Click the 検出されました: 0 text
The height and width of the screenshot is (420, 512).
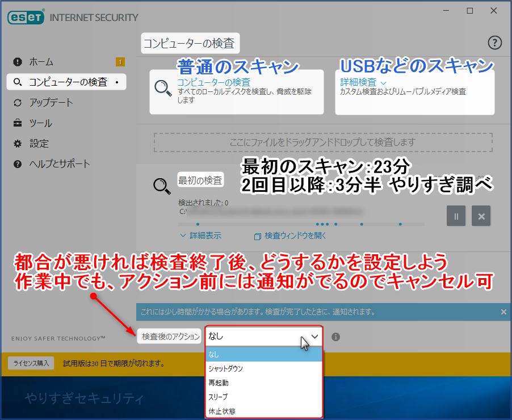pos(203,203)
